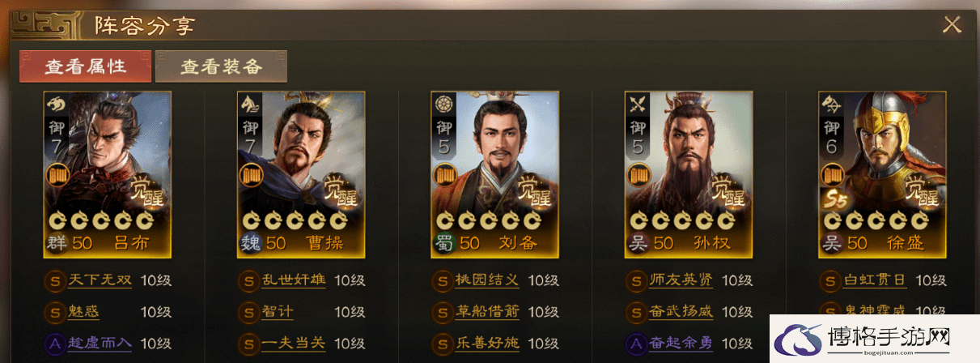The width and height of the screenshot is (980, 363).
Task: Switch to the 查看属性 tab
Action: point(86,66)
